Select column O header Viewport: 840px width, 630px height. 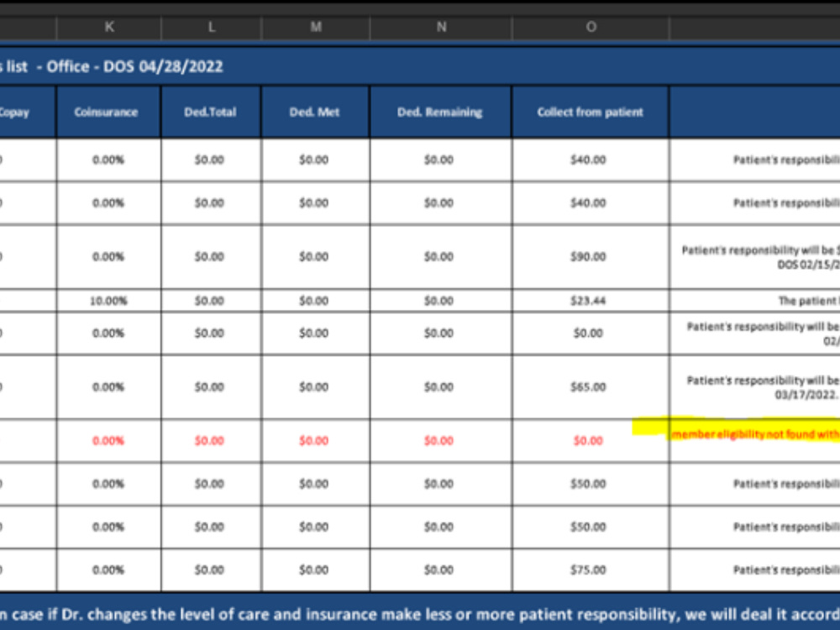point(591,28)
